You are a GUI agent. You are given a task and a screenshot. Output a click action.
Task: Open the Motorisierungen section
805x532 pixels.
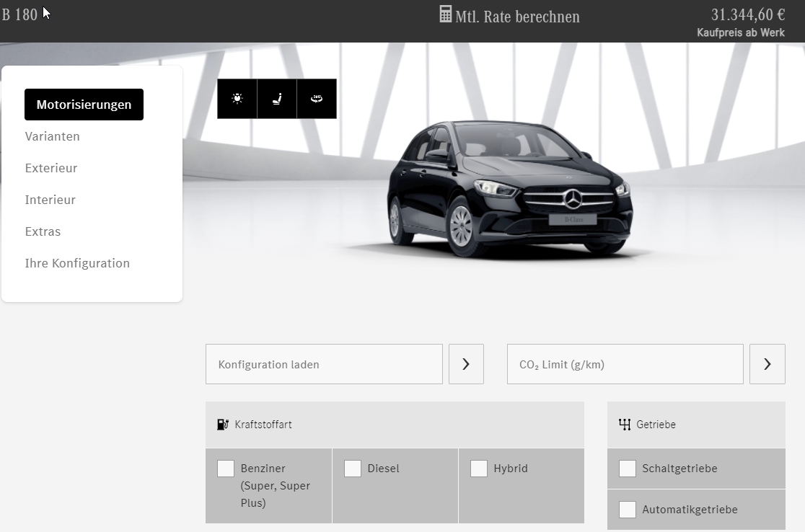(84, 105)
